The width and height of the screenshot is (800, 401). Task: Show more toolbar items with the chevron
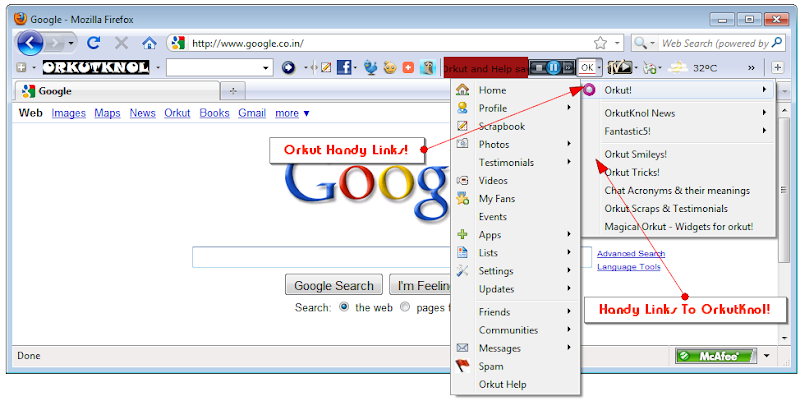pyautogui.click(x=751, y=67)
